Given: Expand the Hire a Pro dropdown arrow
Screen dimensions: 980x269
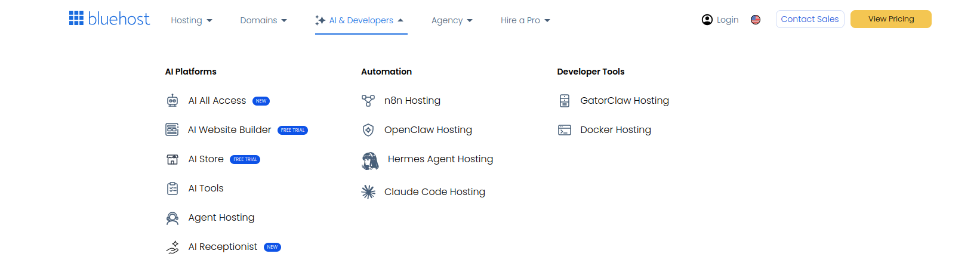Looking at the screenshot, I should (547, 21).
